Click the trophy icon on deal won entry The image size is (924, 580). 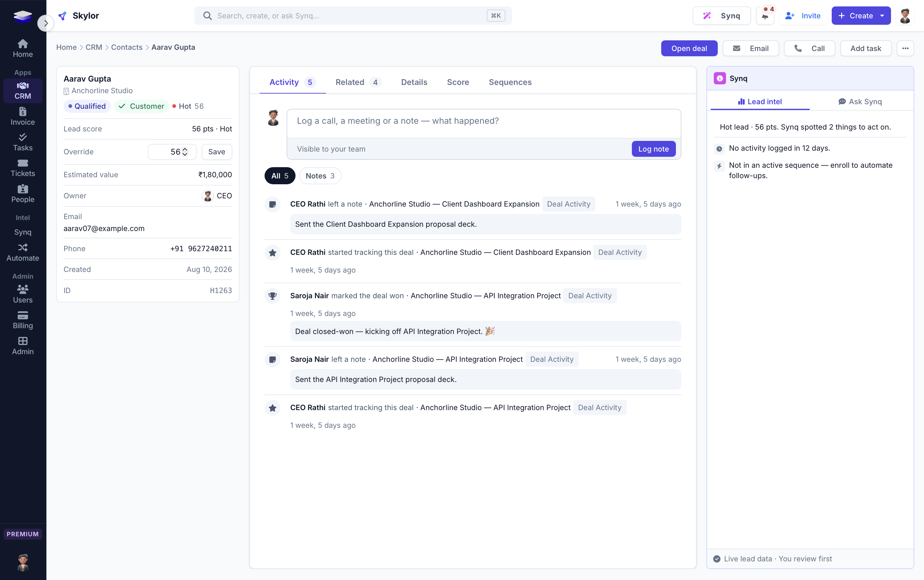(x=273, y=296)
